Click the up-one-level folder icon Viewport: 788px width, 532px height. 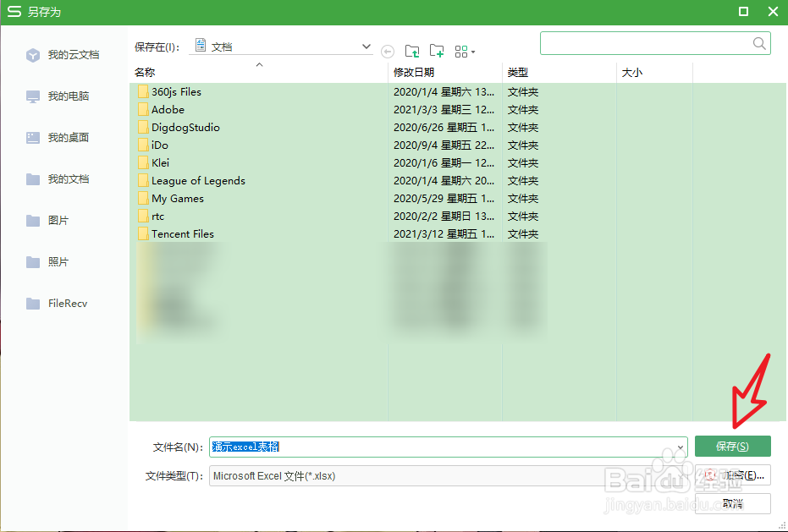(x=412, y=51)
